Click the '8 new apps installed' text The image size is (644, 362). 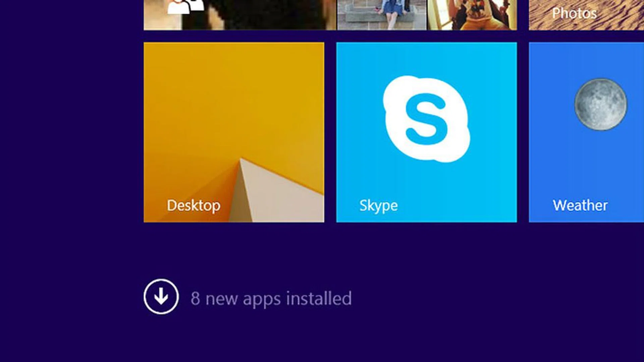tap(271, 298)
